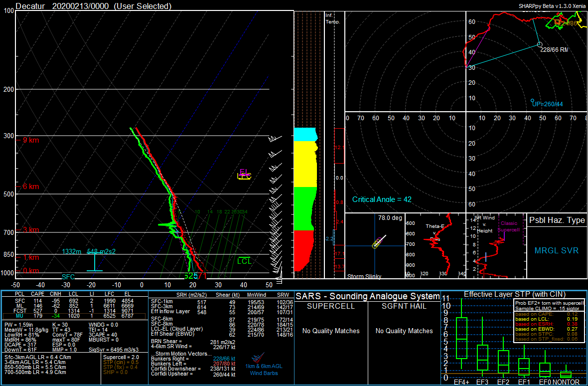Click the 228/66 RM hodograph label
588x386 pixels.
pyautogui.click(x=553, y=50)
